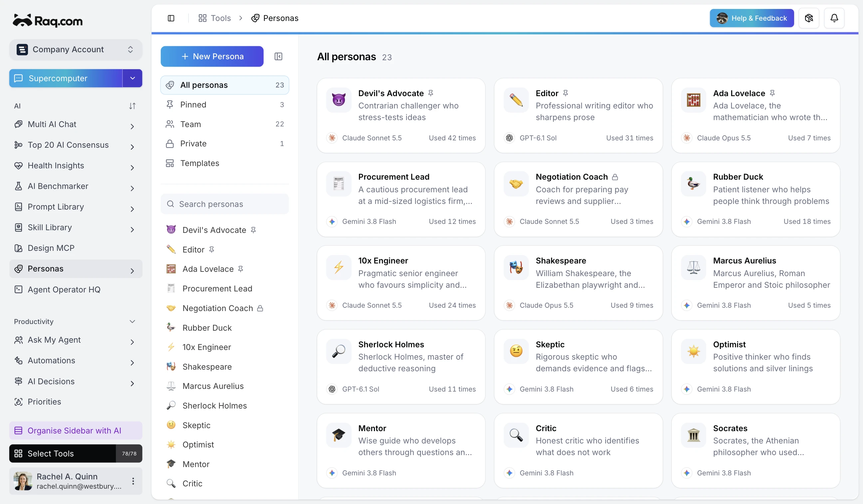Select Skeptic in the persona list
This screenshot has height=504, width=863.
[225, 425]
